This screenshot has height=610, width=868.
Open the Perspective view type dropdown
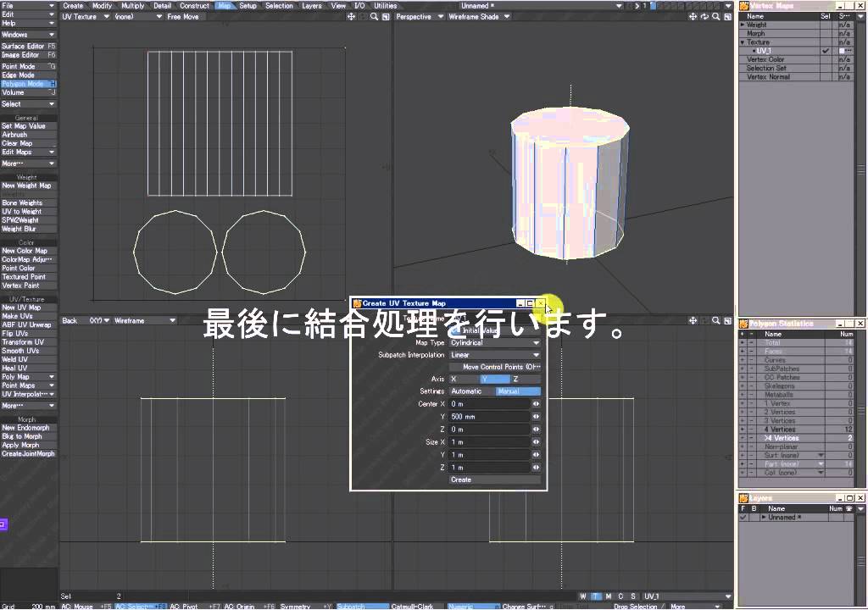(420, 17)
